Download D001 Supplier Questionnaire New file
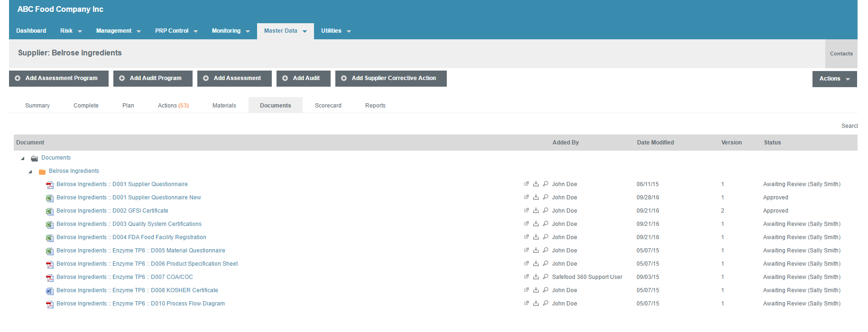Image resolution: width=868 pixels, height=332 pixels. click(x=536, y=197)
